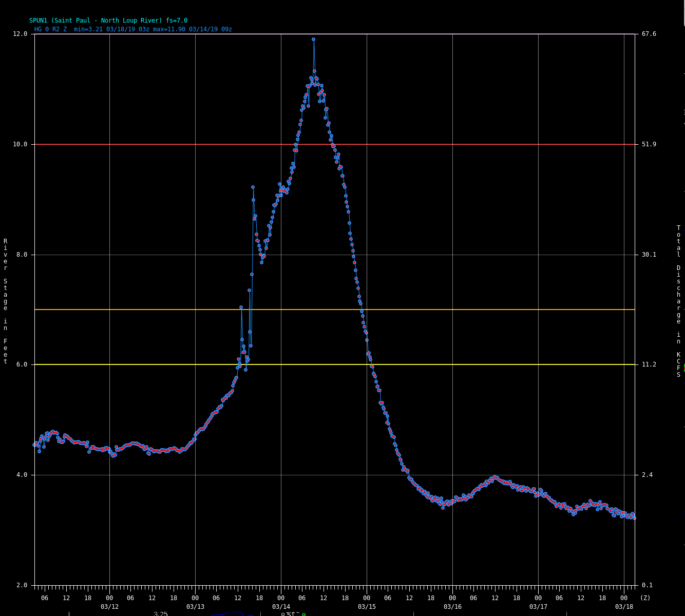Image resolution: width=685 pixels, height=616 pixels.
Task: Click the orange 7.0 ft flood stage line
Action: pos(154,310)
